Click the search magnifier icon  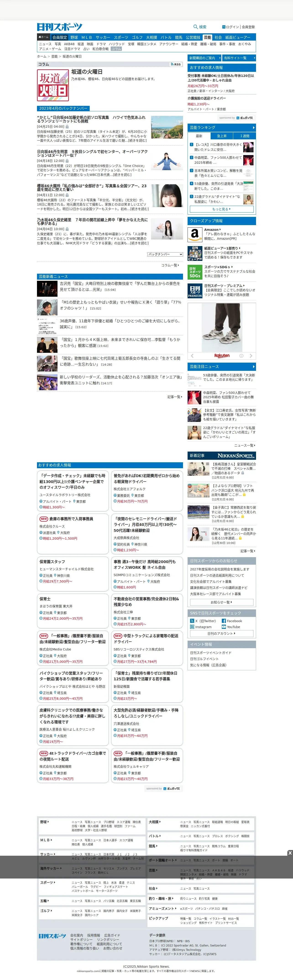195,27
